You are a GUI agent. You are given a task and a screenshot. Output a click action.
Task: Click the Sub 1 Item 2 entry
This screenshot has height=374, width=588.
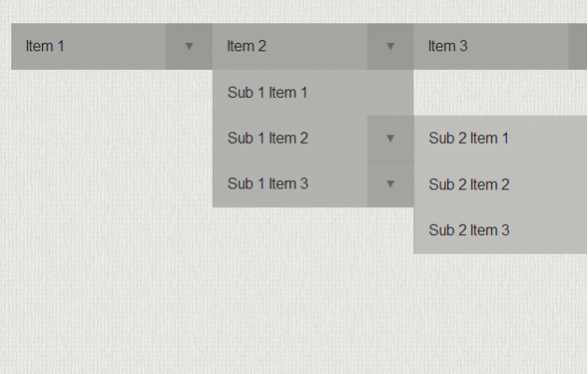tap(268, 138)
